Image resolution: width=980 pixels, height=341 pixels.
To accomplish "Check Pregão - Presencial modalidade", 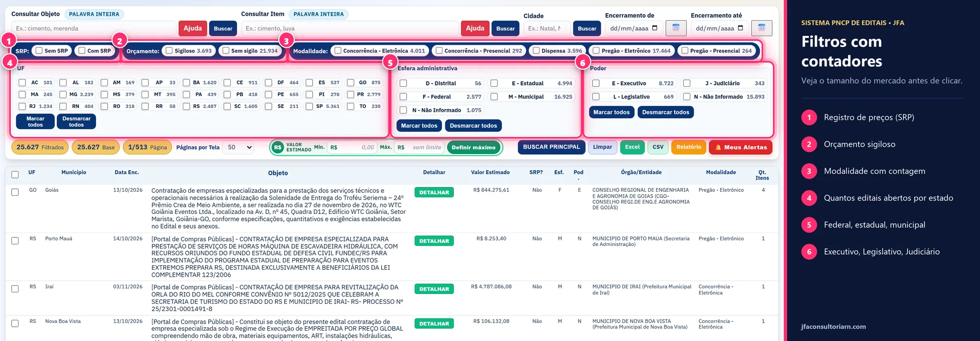I will click(685, 51).
